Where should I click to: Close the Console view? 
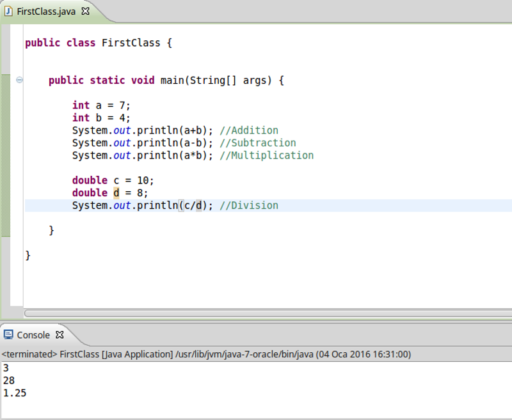click(x=59, y=334)
